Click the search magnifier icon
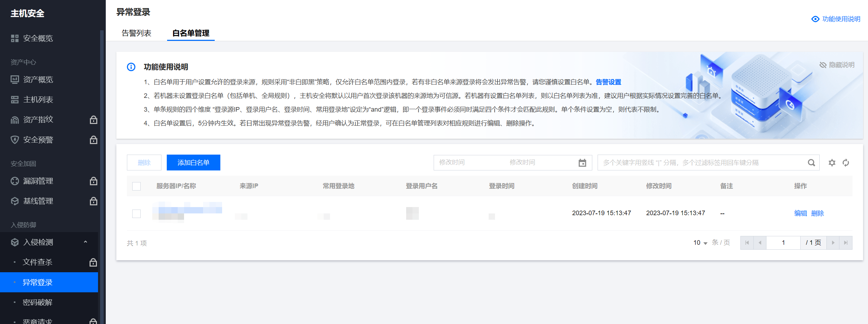The width and height of the screenshot is (868, 324). pyautogui.click(x=811, y=163)
